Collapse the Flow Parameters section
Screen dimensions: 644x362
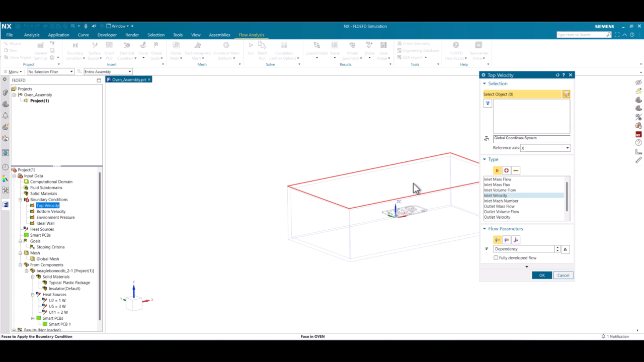(x=485, y=229)
